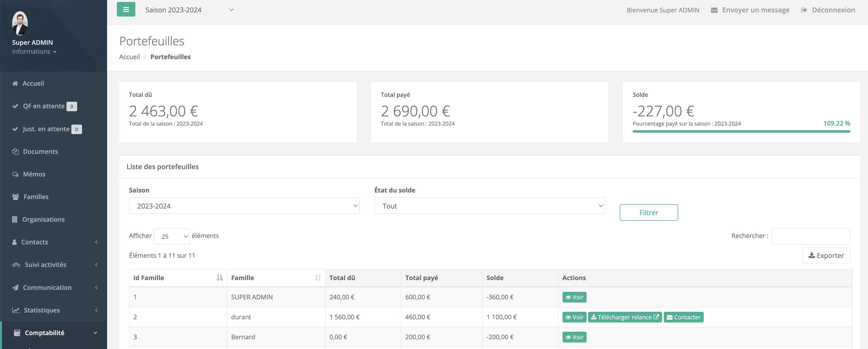868x349 pixels.
Task: Toggle the green hamburger menu button
Action: [x=126, y=9]
